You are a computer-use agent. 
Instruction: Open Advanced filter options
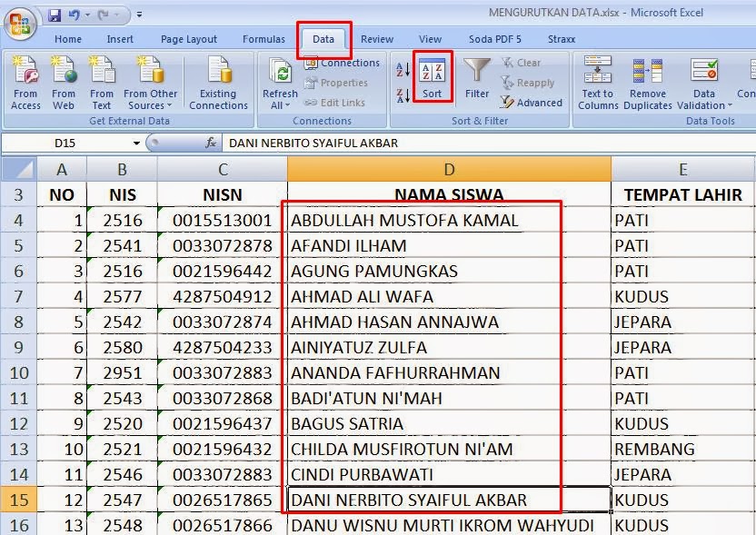coord(532,103)
